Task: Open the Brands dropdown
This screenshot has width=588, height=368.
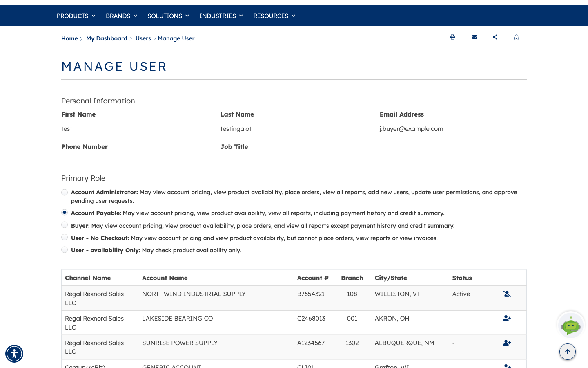Action: pos(121,16)
